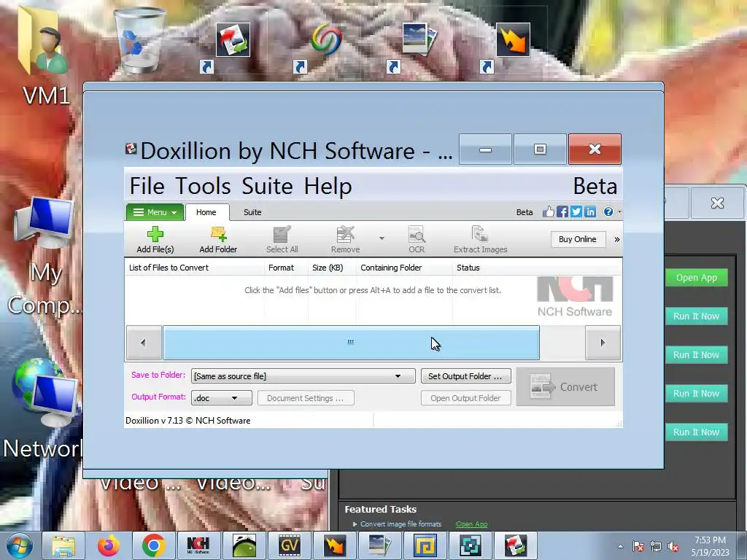Open NCH Software taskbar icon
Image resolution: width=747 pixels, height=560 pixels.
coord(198,545)
